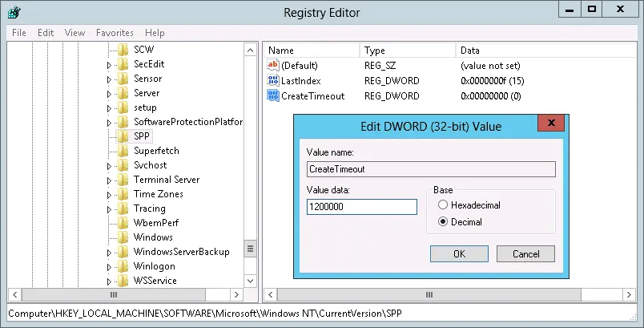The height and width of the screenshot is (328, 644).
Task: Click the Svchost folder icon
Action: (x=123, y=165)
